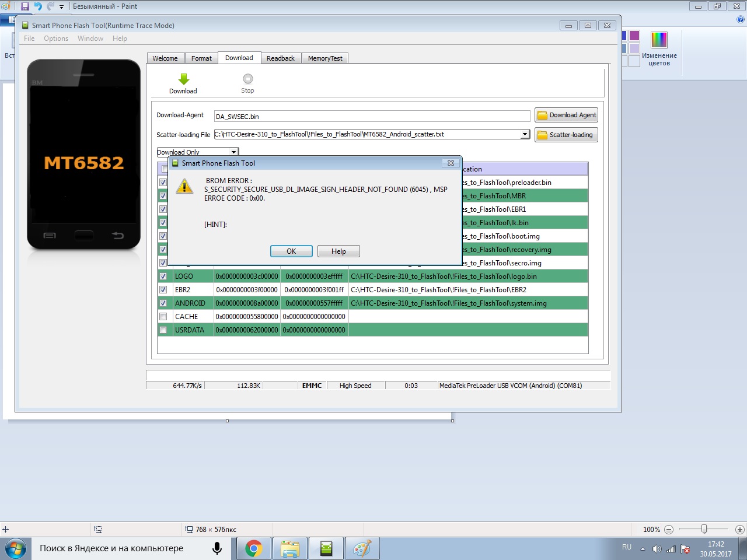Click the system.img file path cell

click(x=468, y=303)
